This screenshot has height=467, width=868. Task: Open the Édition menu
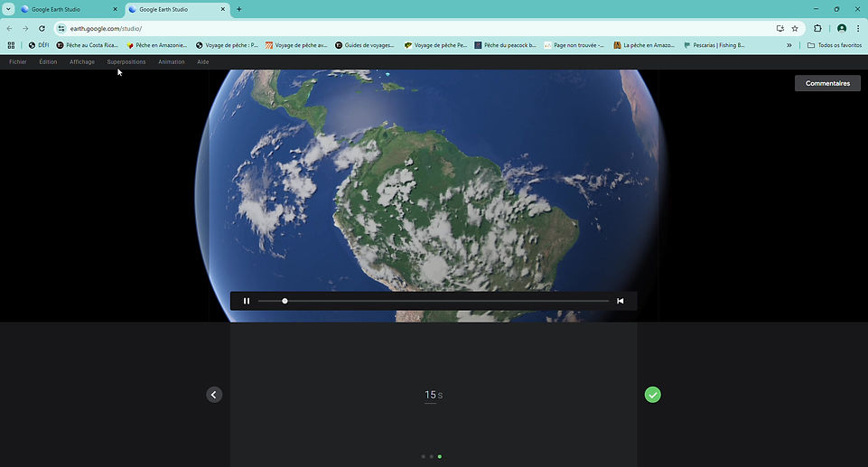pos(48,62)
